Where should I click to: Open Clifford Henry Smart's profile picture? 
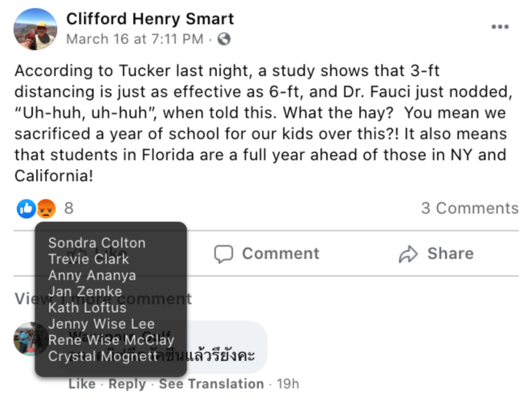click(x=35, y=29)
